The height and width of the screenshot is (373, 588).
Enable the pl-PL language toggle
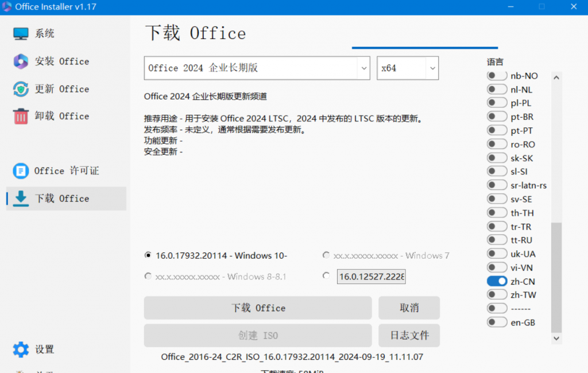point(497,103)
